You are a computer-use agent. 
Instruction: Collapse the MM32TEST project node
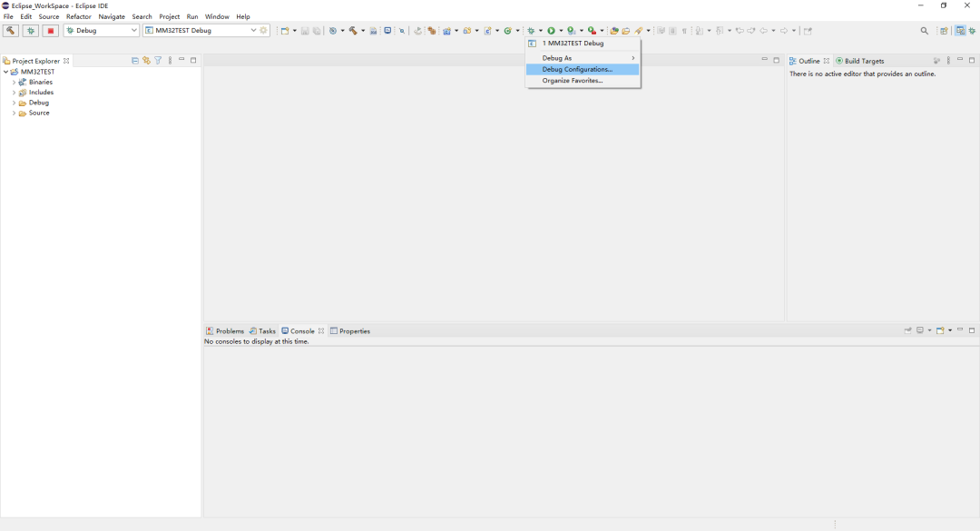(x=6, y=72)
